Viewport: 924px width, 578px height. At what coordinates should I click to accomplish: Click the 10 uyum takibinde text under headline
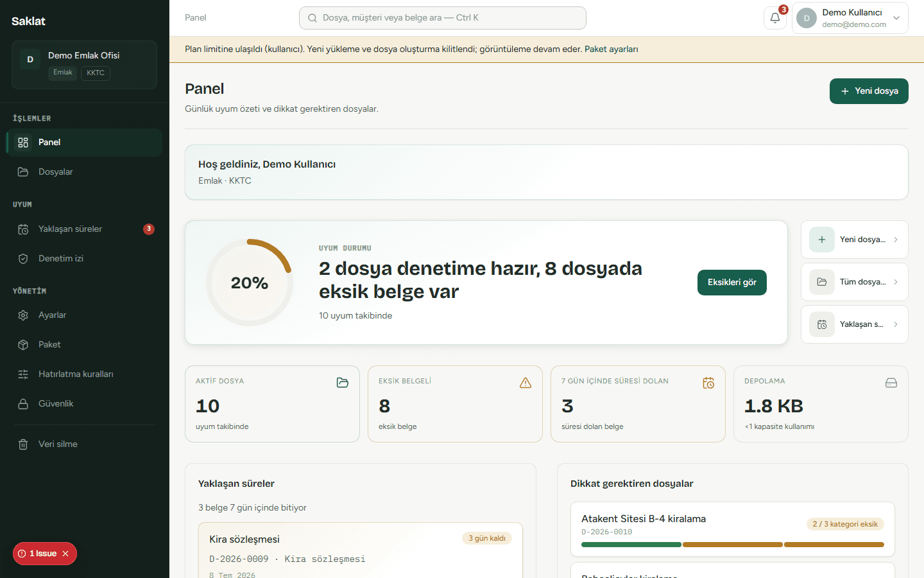coord(355,316)
